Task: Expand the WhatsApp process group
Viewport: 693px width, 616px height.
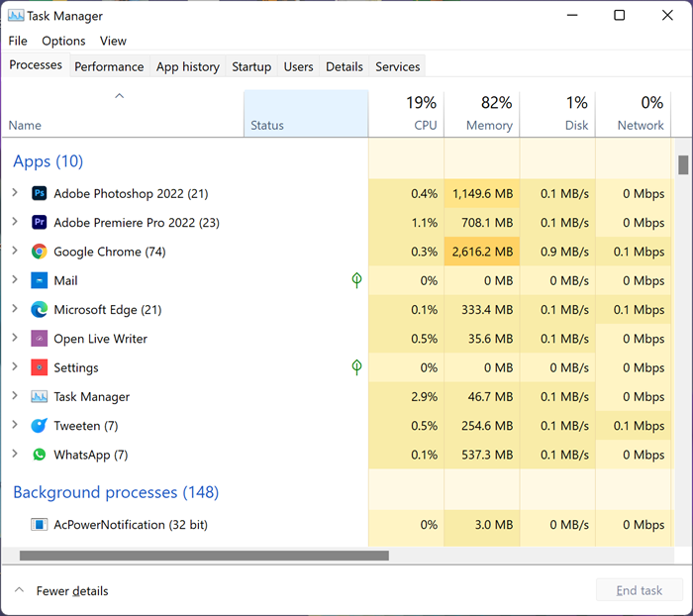Action: [15, 454]
